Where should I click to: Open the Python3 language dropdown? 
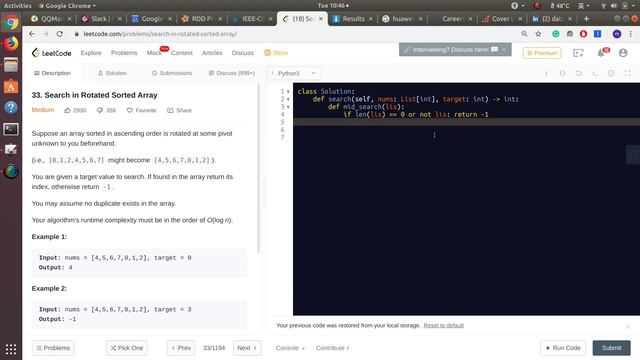point(294,73)
